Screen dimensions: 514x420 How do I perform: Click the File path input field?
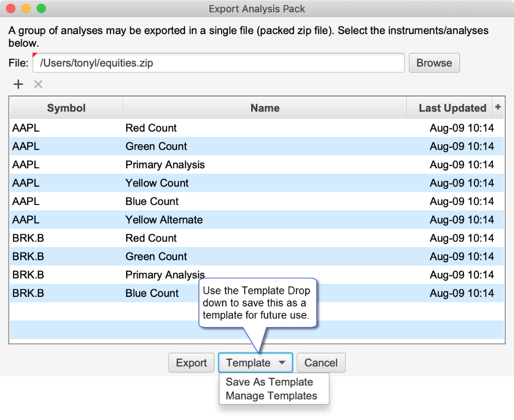(x=219, y=63)
